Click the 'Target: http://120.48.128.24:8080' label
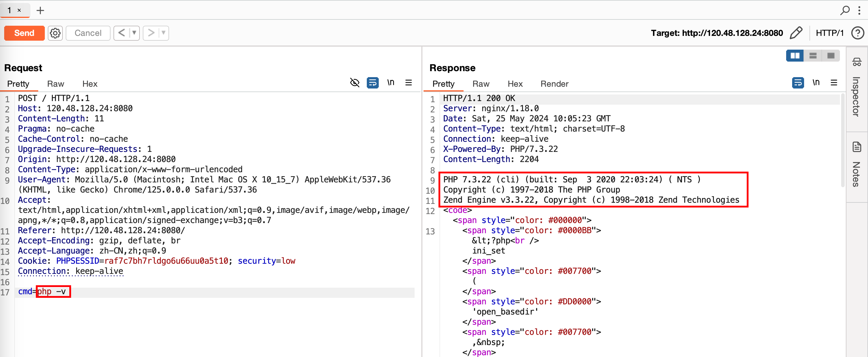Viewport: 868px width, 357px height. [717, 33]
